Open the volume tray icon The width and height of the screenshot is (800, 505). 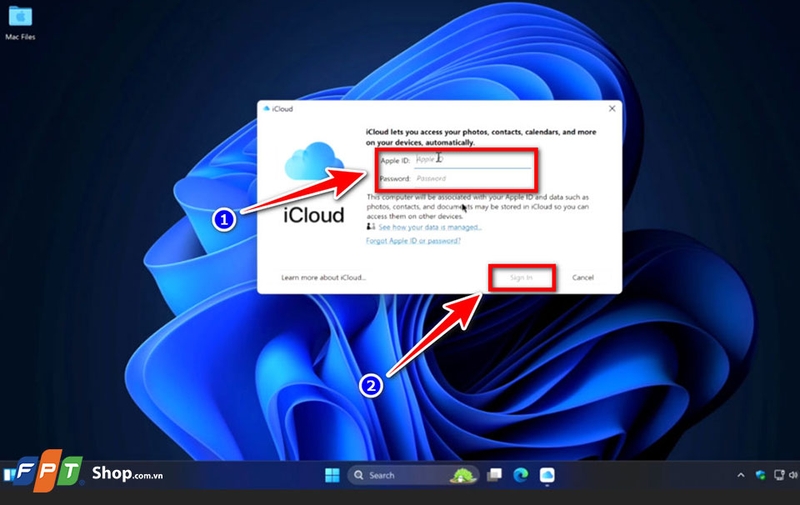[x=793, y=475]
